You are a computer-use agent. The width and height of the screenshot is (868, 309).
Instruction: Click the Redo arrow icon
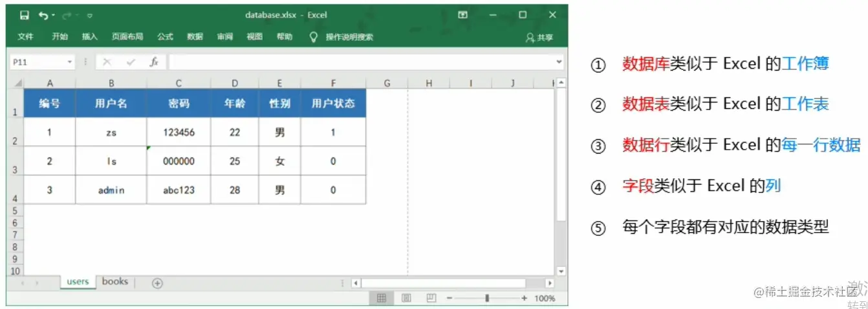65,15
